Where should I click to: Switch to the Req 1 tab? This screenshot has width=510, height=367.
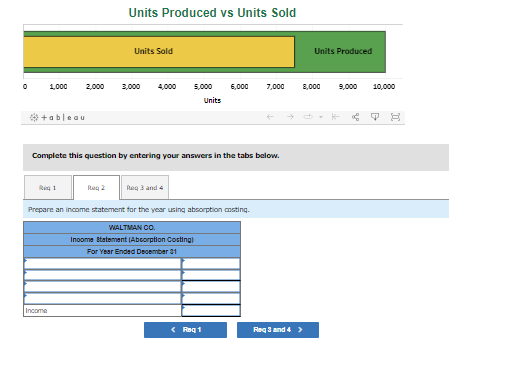click(48, 188)
